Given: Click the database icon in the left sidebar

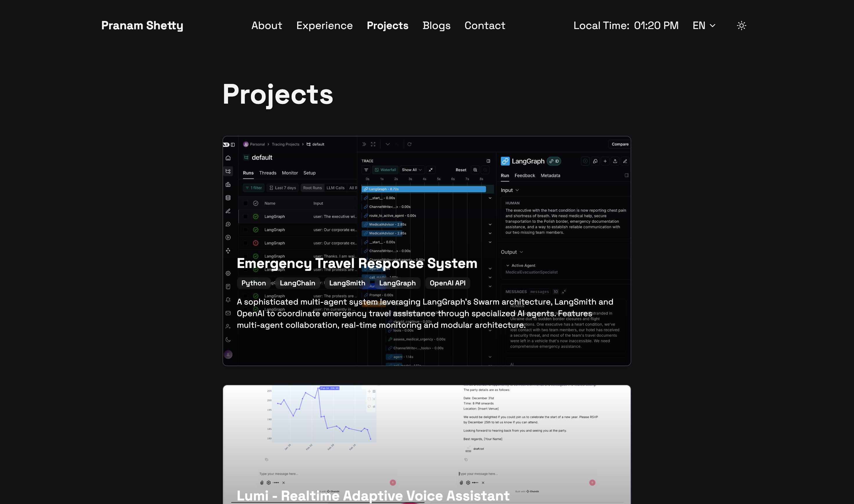Looking at the screenshot, I should click(228, 198).
